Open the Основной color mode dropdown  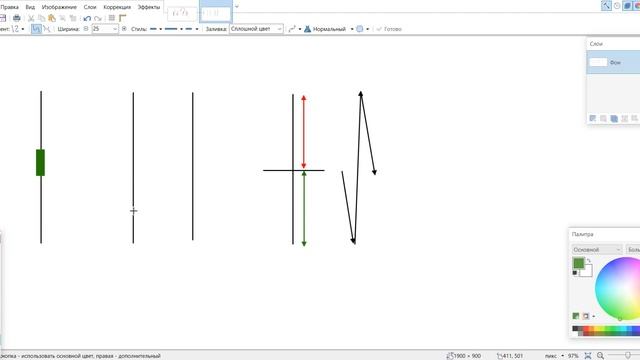point(597,249)
